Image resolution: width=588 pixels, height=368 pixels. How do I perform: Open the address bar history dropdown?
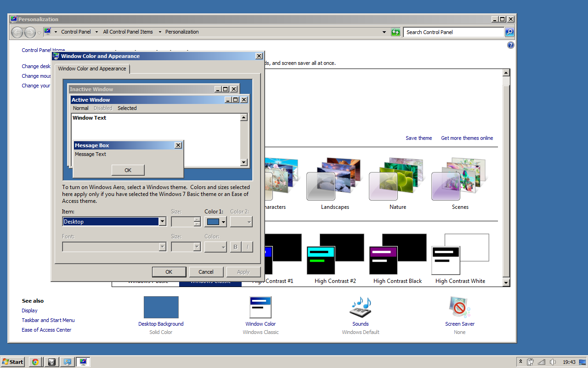[384, 32]
